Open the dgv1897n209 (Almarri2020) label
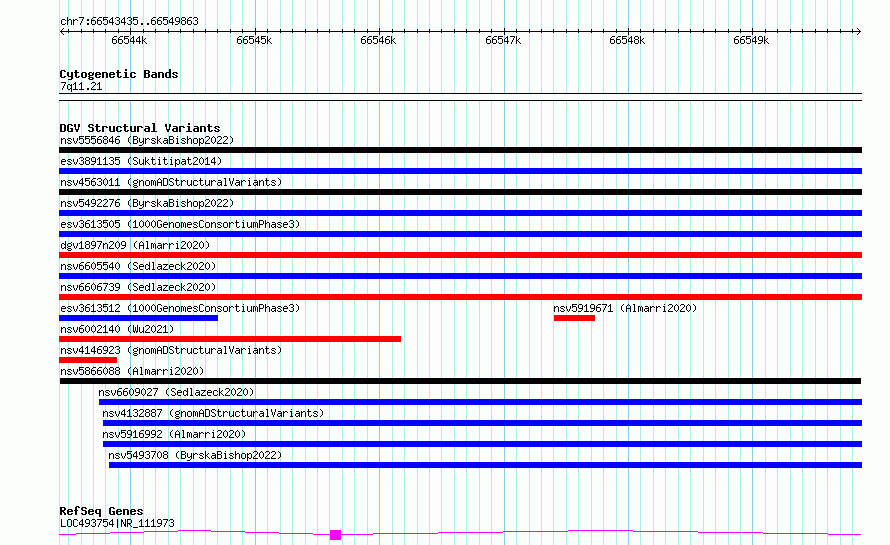 (x=135, y=245)
